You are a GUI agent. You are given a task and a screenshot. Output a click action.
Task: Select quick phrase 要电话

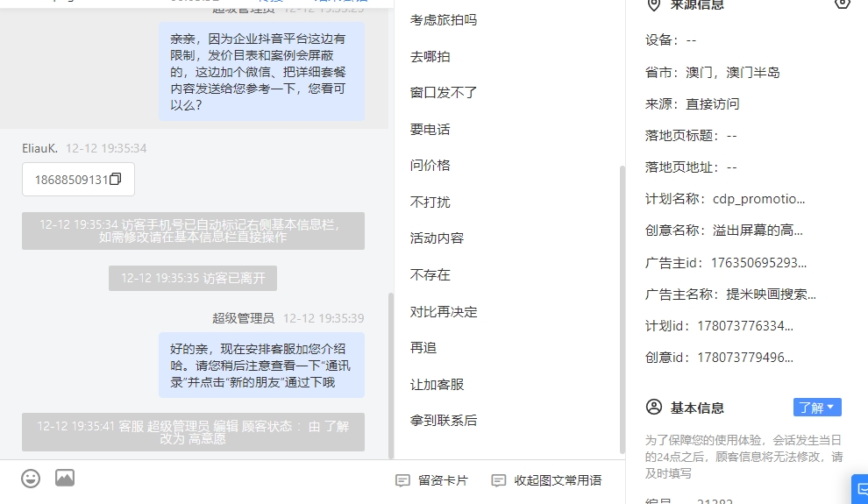pyautogui.click(x=430, y=130)
